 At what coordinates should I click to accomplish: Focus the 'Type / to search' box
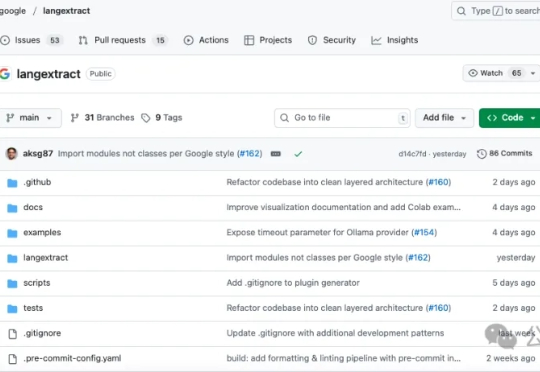tap(496, 11)
